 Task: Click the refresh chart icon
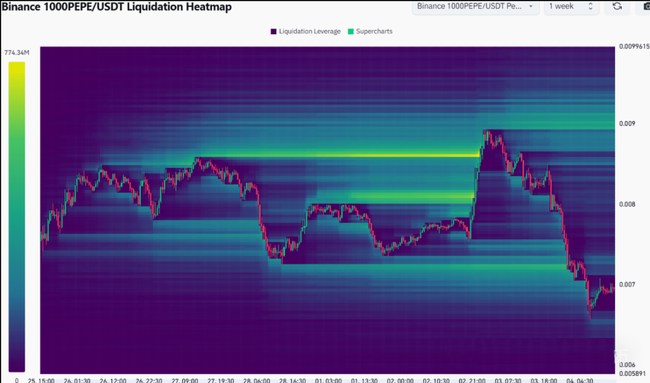[x=617, y=6]
